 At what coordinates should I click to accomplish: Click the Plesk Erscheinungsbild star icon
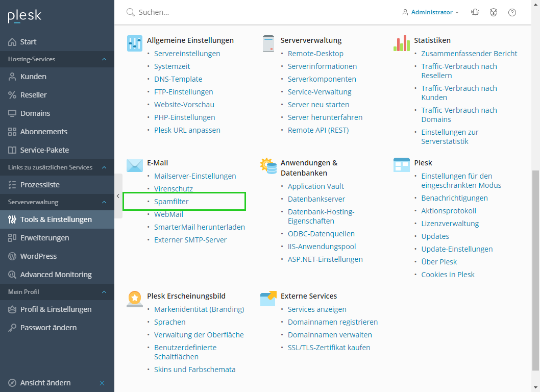(135, 299)
